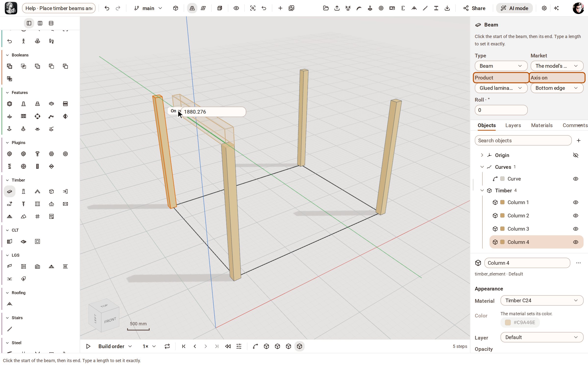
Task: Click the zoom to fit icon
Action: (253, 8)
